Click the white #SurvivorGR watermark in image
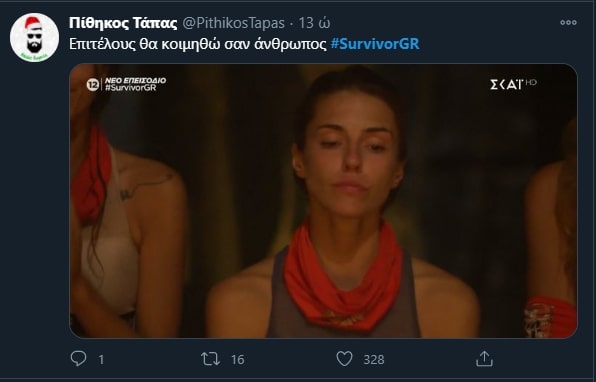 130,88
